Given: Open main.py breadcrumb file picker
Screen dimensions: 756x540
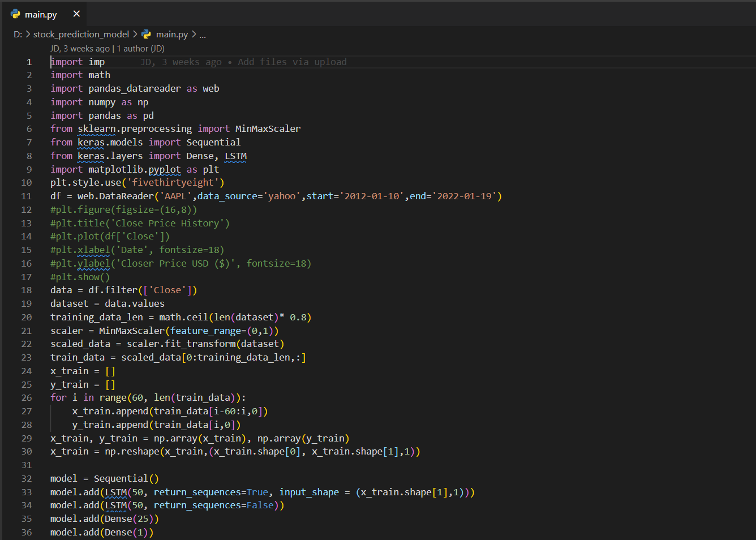Looking at the screenshot, I should 171,34.
